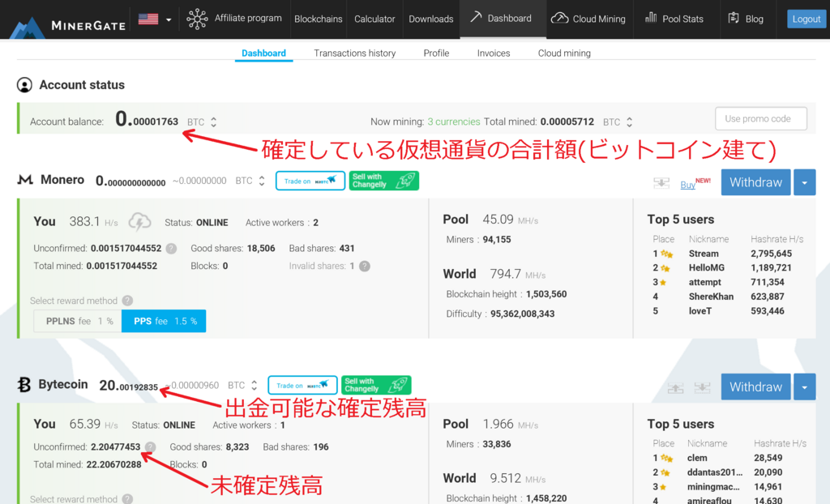Open Monero Unconfirmed help icon
Screen dimensions: 830x504
coord(171,248)
